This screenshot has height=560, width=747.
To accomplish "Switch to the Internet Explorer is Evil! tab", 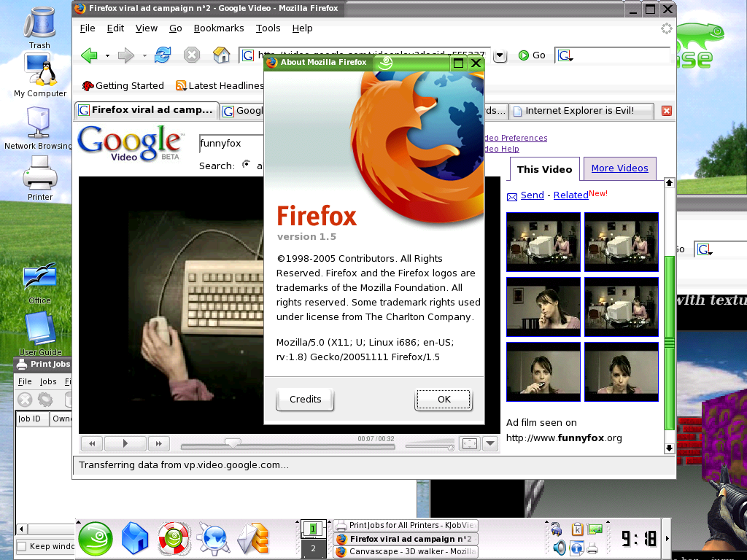I will (x=579, y=111).
